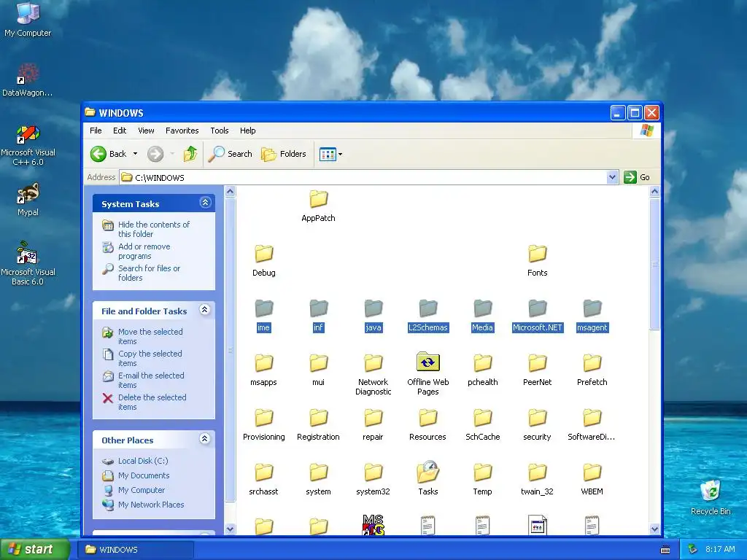The image size is (747, 560).
Task: Click the Go button
Action: point(637,177)
